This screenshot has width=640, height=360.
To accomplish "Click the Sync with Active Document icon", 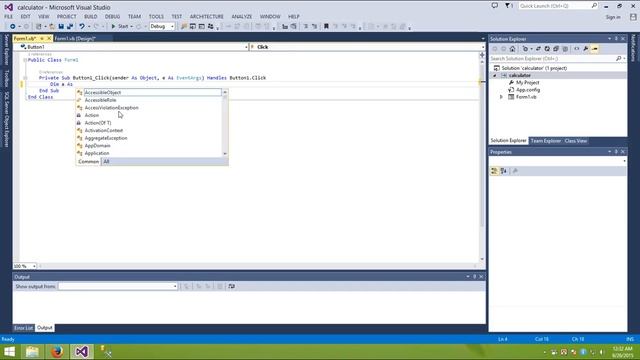I will click(x=538, y=49).
